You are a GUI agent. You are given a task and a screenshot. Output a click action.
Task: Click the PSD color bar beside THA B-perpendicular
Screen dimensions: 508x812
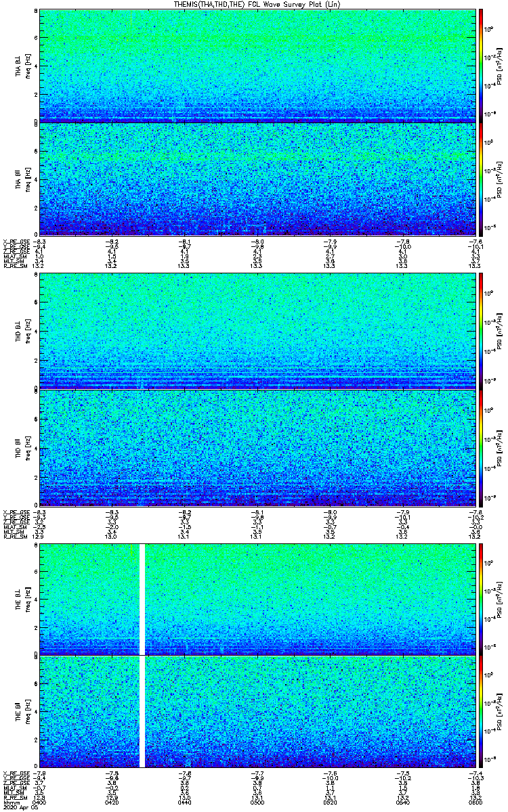click(x=481, y=66)
